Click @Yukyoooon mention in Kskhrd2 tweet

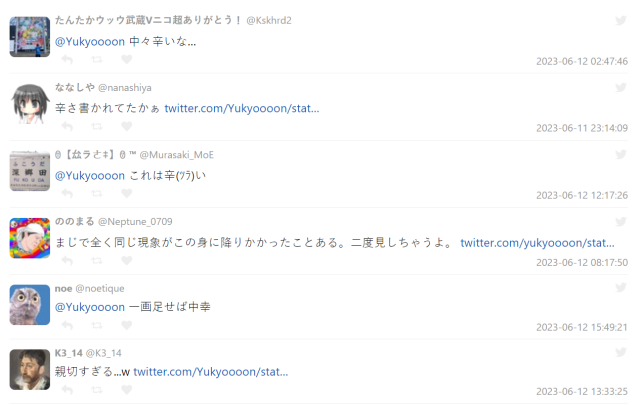90,42
